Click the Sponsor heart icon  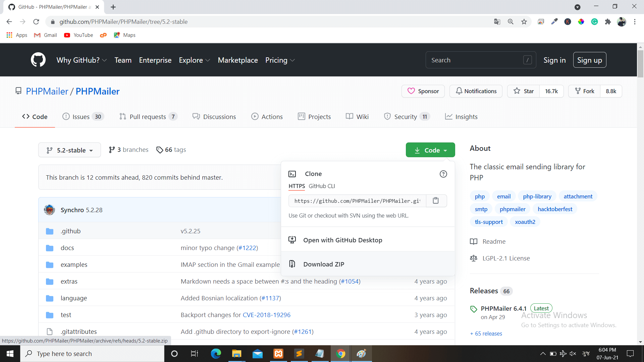(412, 91)
